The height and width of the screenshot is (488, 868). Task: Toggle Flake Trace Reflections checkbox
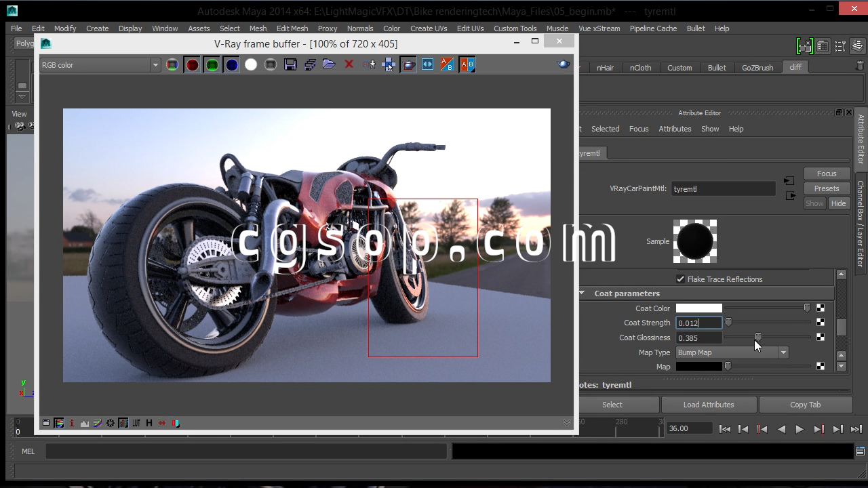tap(681, 279)
